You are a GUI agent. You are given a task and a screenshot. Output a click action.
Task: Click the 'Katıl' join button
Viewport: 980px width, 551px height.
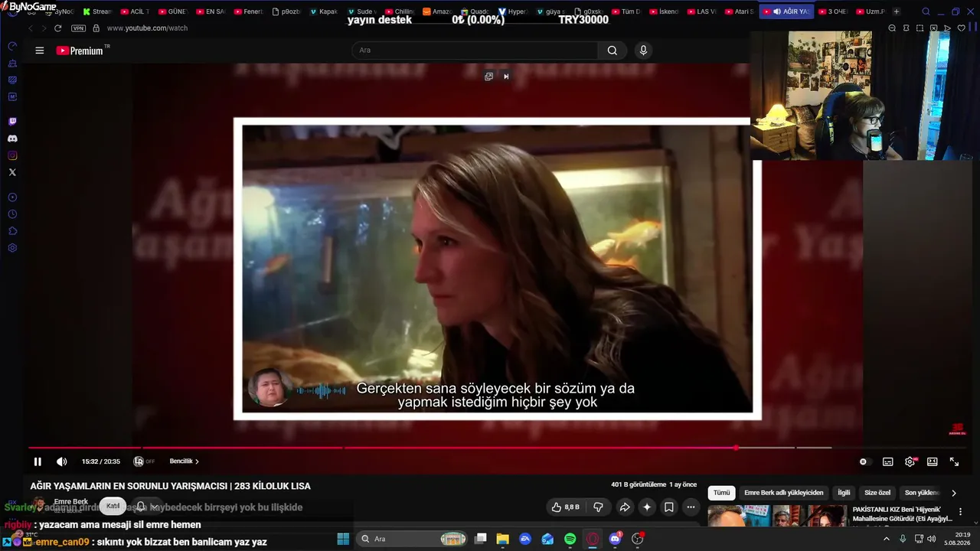(x=113, y=507)
